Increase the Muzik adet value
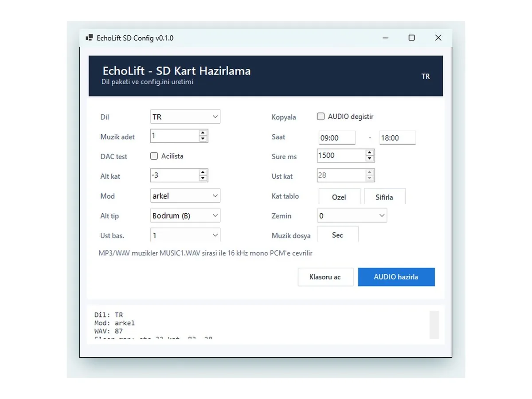The height and width of the screenshot is (399, 532). pos(203,133)
